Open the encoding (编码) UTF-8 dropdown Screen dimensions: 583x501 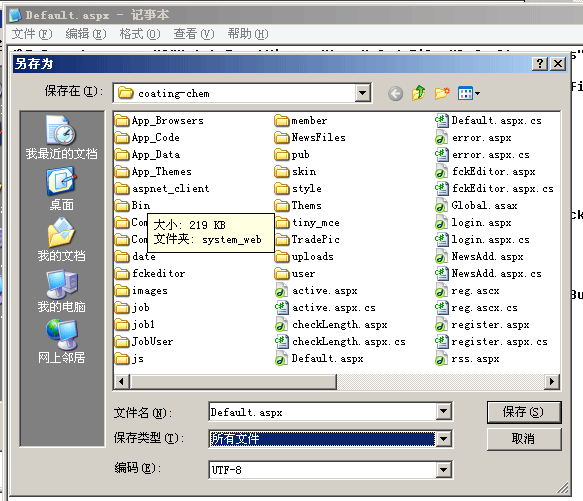click(444, 470)
